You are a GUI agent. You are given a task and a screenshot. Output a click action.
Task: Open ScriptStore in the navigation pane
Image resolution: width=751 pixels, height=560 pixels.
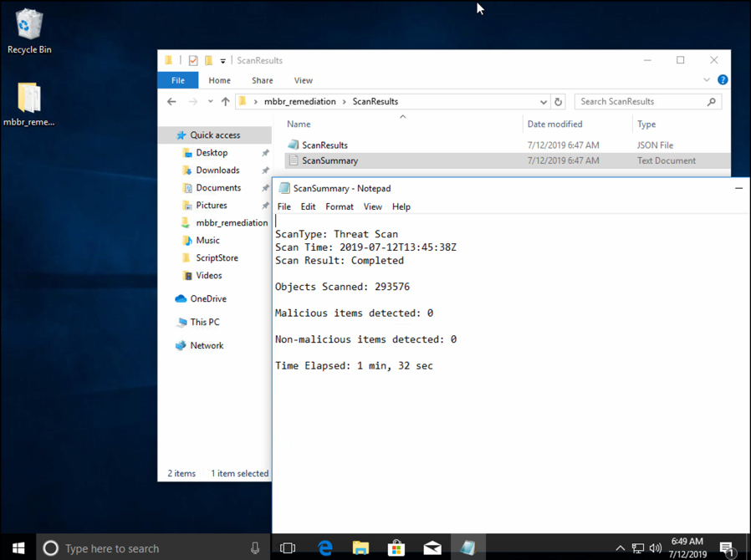click(x=217, y=258)
